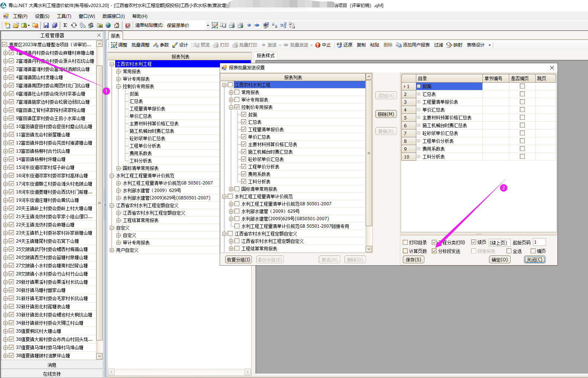Image resolution: width=588 pixels, height=378 pixels.
Task: Click the Save floppy disk toolbar icon
Action: pyautogui.click(x=46, y=25)
